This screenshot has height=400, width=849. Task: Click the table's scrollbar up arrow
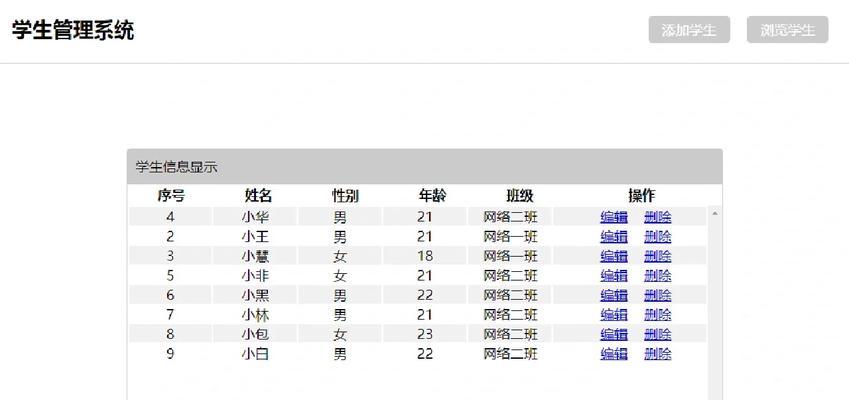(715, 214)
